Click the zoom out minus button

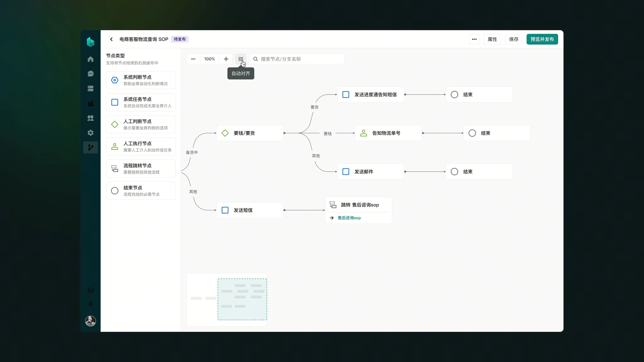tap(193, 59)
